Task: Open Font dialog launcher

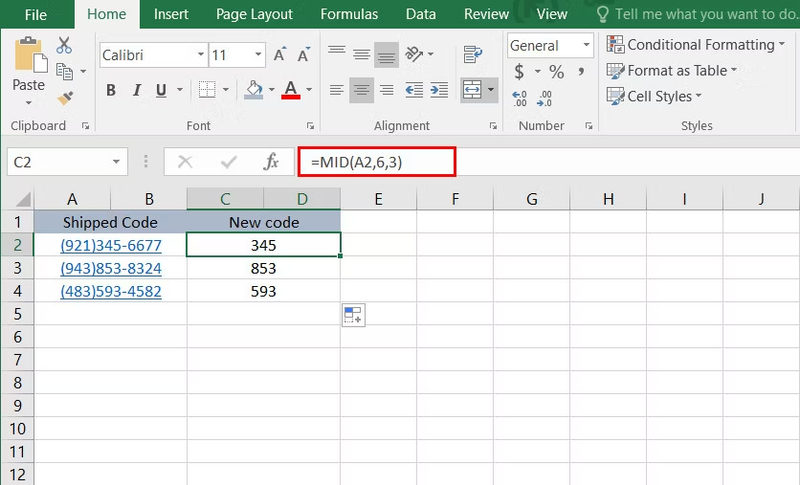Action: click(x=310, y=125)
